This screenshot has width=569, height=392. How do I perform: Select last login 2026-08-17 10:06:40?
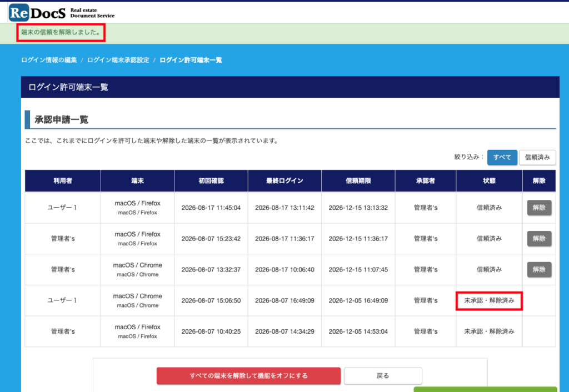[285, 269]
